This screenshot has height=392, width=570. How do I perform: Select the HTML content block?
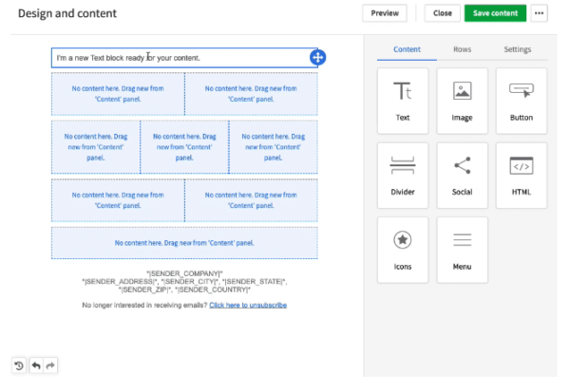tap(522, 176)
